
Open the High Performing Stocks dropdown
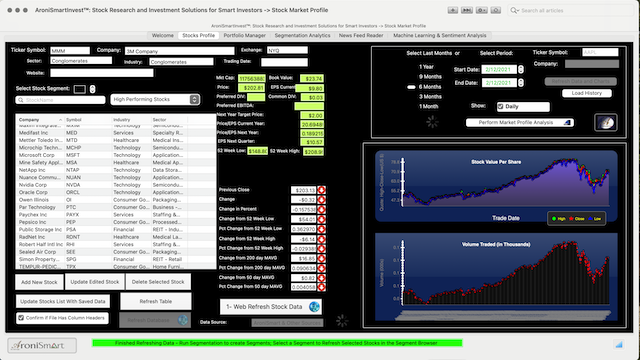point(156,100)
